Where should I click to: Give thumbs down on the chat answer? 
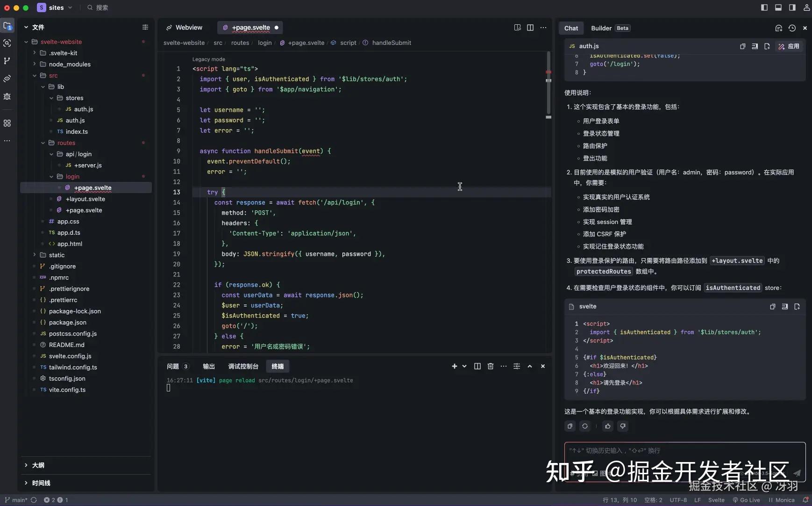(623, 426)
